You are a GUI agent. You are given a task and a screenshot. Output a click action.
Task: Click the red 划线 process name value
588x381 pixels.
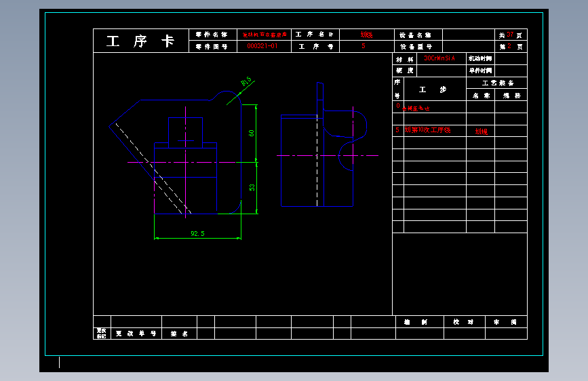click(366, 35)
